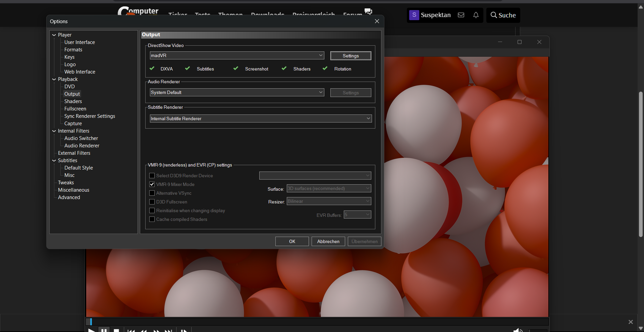Select Audio Renderer tree item
This screenshot has height=332, width=644.
coord(82,146)
